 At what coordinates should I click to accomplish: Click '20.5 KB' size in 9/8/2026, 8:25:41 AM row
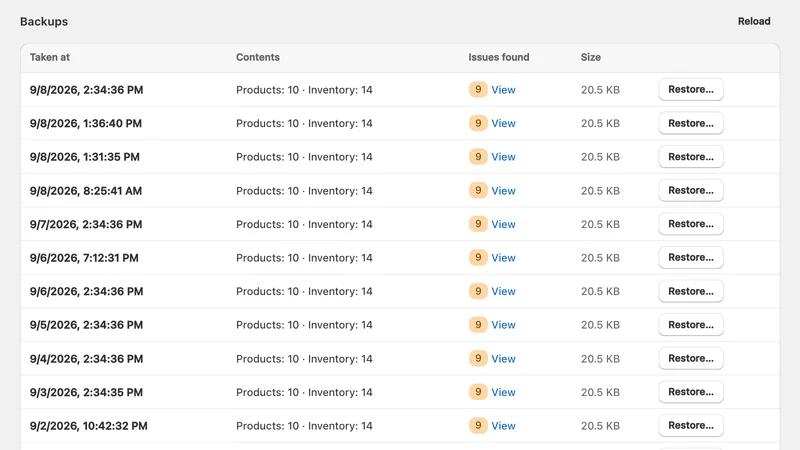pyautogui.click(x=600, y=191)
